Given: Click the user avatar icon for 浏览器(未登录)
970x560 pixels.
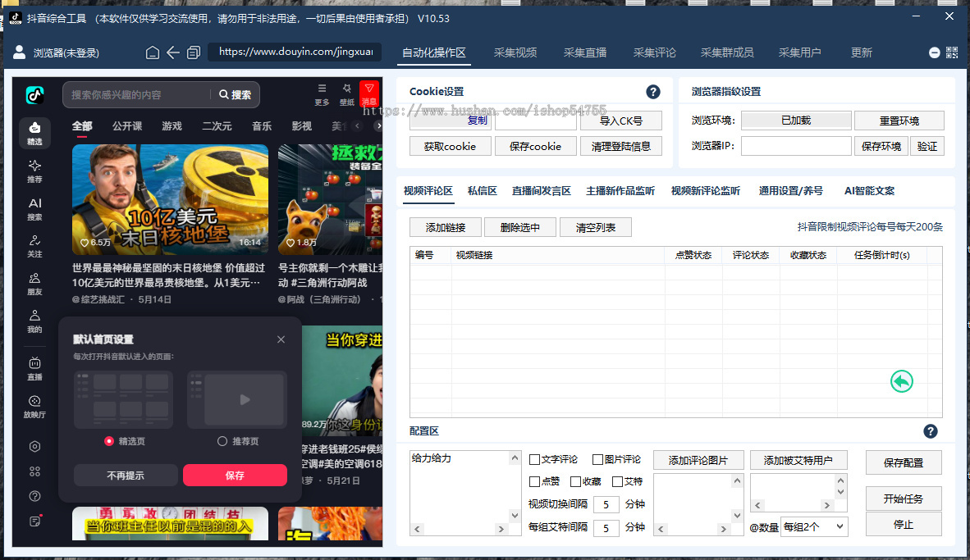Looking at the screenshot, I should [19, 52].
